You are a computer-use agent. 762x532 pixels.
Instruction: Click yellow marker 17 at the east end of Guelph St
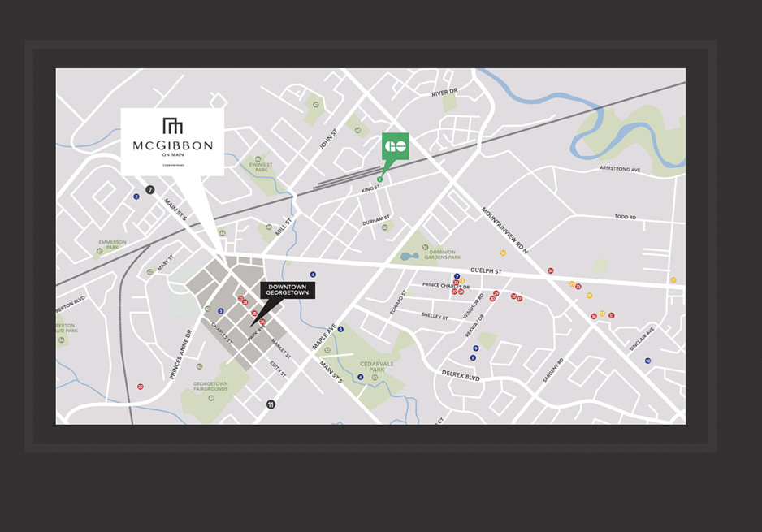tap(673, 280)
